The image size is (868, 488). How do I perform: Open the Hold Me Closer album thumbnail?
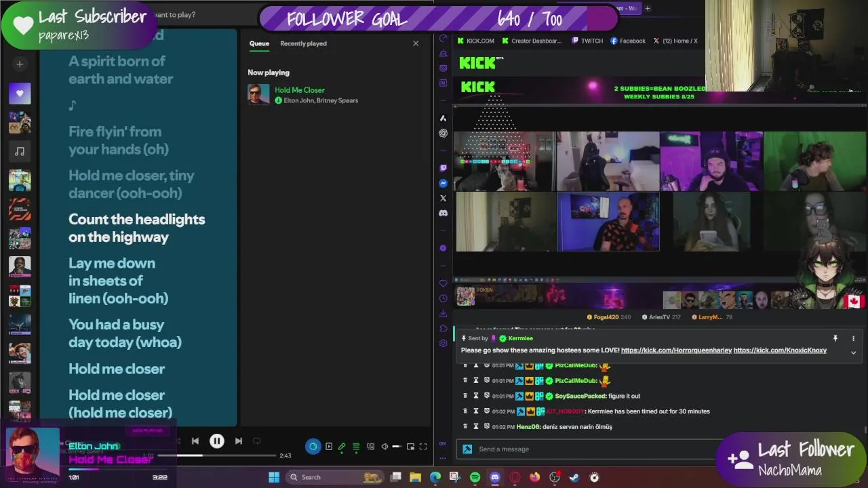tap(258, 94)
